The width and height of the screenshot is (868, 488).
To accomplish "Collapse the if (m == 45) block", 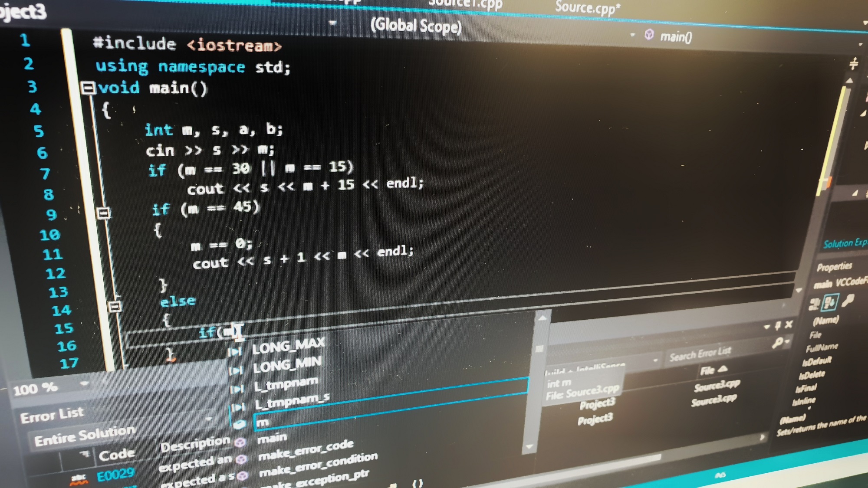I will click(104, 213).
